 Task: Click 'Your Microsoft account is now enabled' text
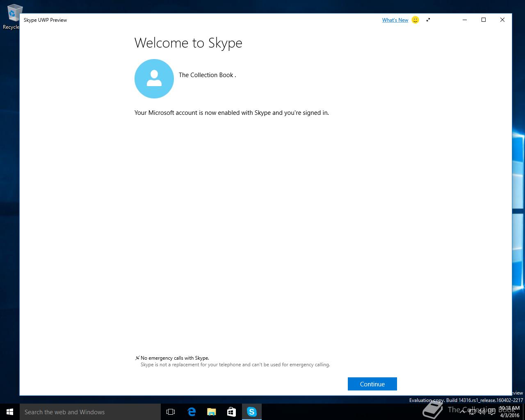232,113
